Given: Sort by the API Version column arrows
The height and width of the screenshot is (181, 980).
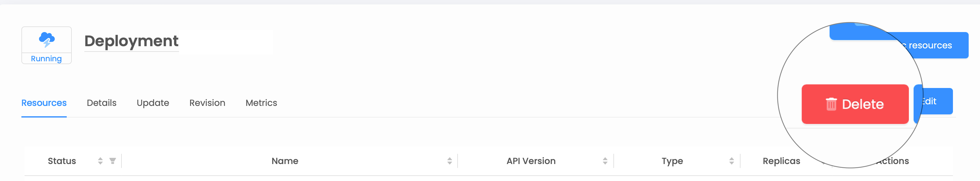Looking at the screenshot, I should (x=605, y=161).
